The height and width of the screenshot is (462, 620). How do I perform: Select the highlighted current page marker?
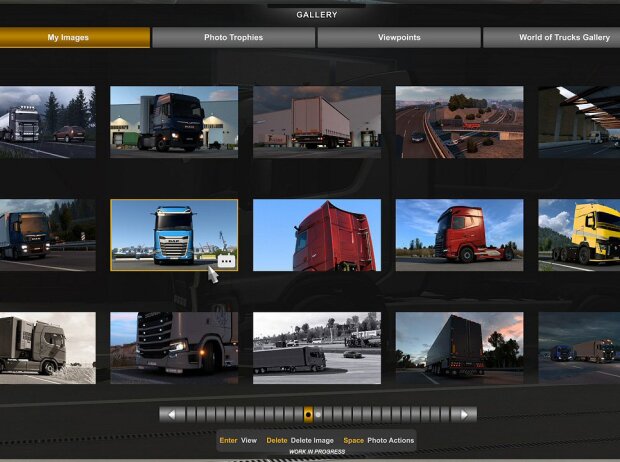coord(308,415)
